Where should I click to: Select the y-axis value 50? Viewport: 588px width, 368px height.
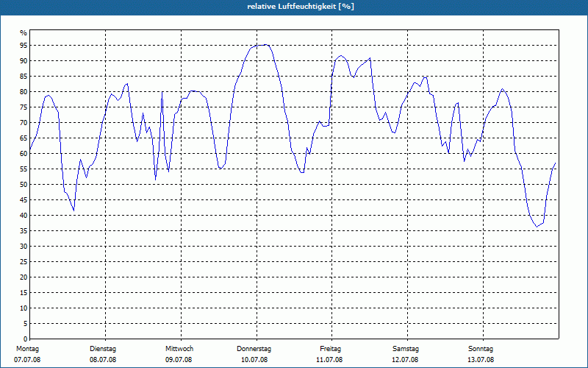pos(24,185)
